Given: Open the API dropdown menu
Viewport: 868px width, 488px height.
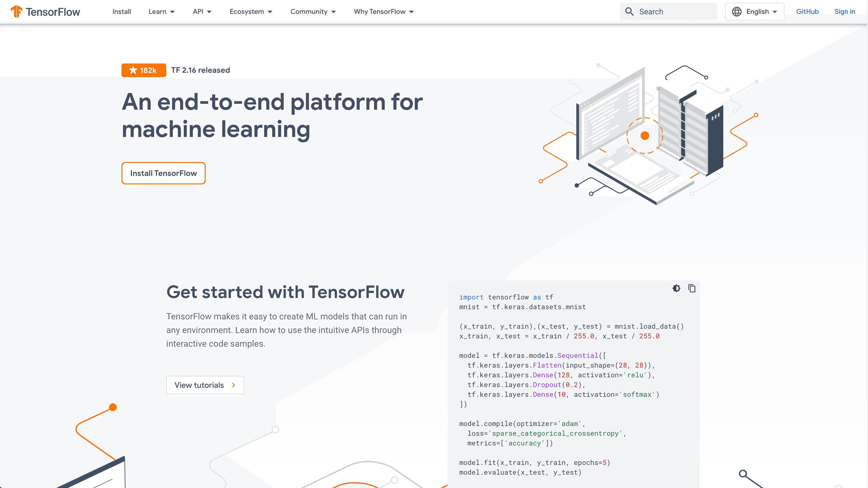Looking at the screenshot, I should (202, 11).
